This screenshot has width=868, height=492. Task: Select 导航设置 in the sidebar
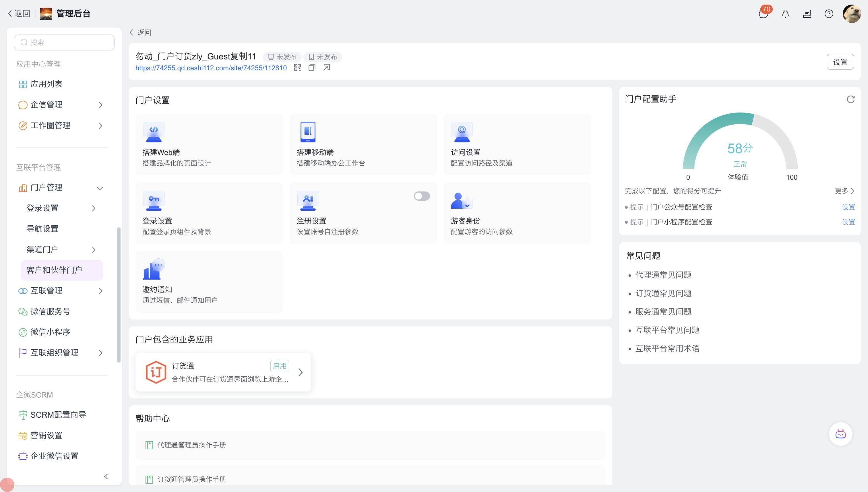(42, 229)
